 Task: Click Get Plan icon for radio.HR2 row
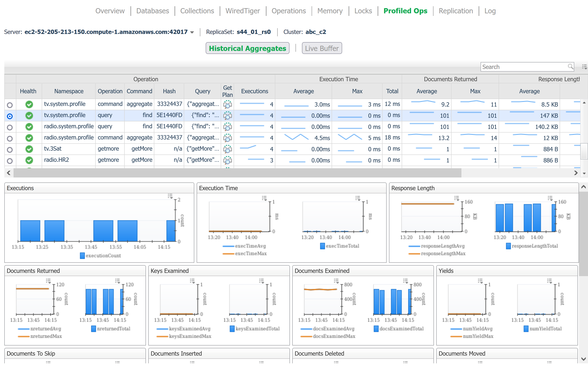tap(227, 160)
